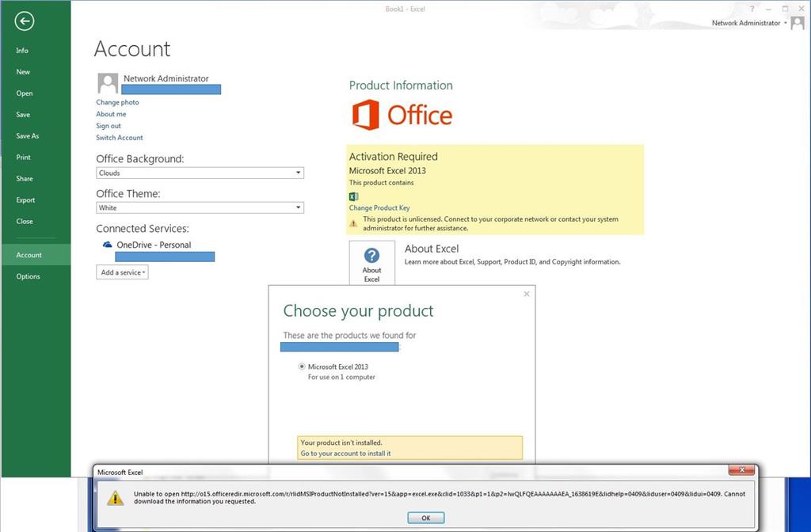811x532 pixels.
Task: Go back using the circled arrow icon
Action: coord(25,21)
